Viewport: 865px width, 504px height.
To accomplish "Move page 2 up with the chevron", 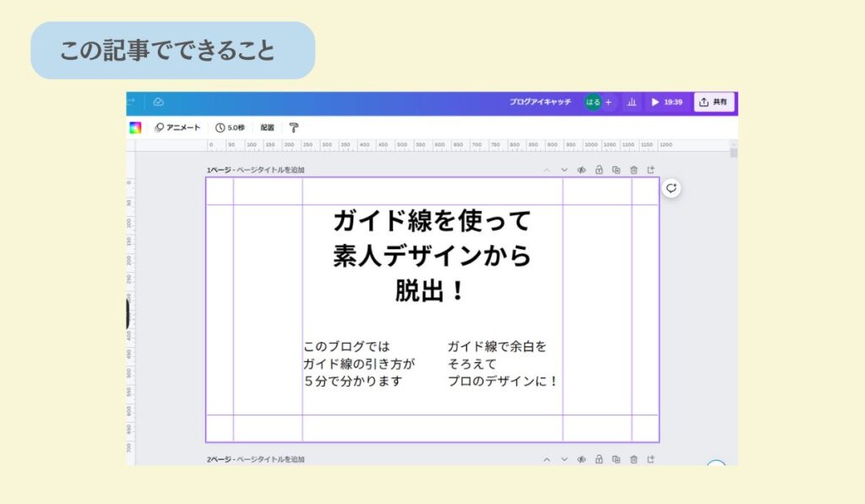I will click(547, 459).
